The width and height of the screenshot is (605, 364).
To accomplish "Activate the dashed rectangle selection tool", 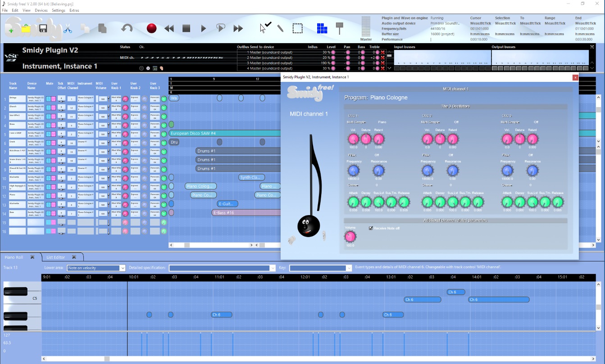I will coord(297,28).
